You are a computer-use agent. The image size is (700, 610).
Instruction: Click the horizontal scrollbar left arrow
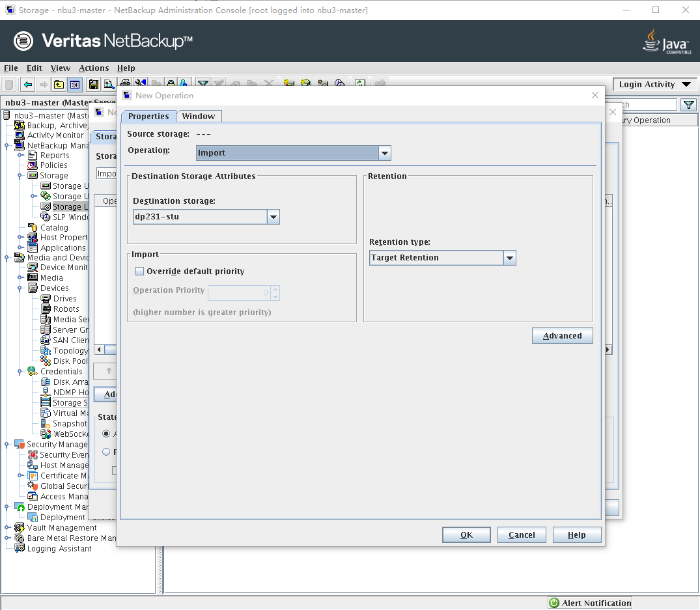click(100, 350)
